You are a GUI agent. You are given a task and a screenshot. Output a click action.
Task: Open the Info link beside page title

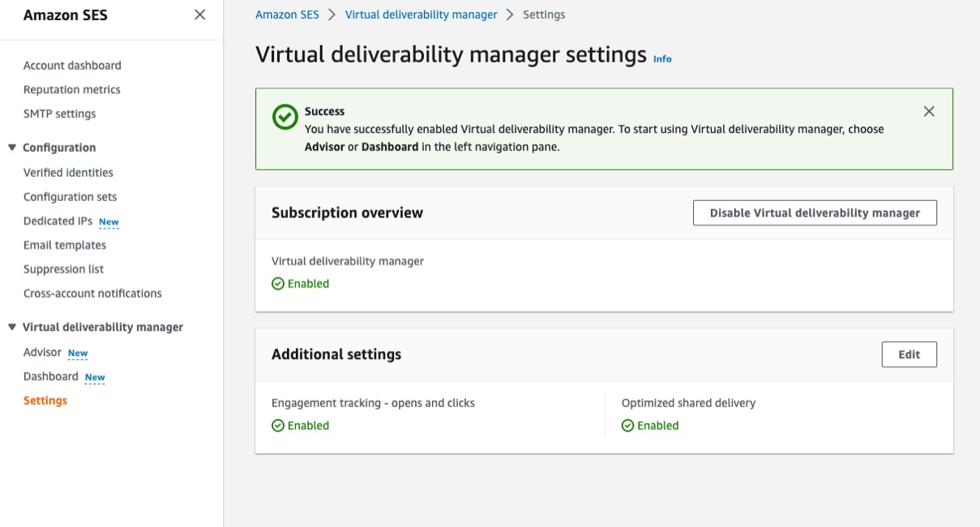point(662,58)
